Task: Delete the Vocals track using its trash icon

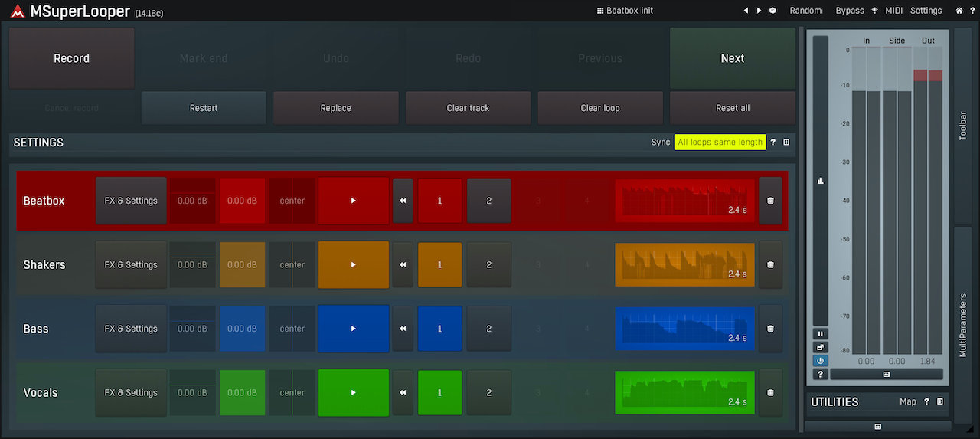Action: pyautogui.click(x=770, y=393)
